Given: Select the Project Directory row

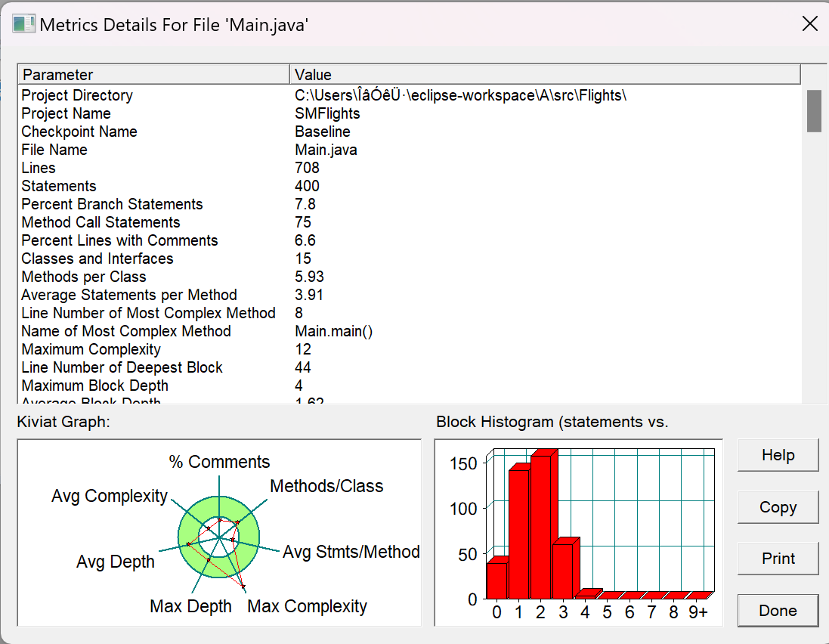Looking at the screenshot, I should point(410,95).
